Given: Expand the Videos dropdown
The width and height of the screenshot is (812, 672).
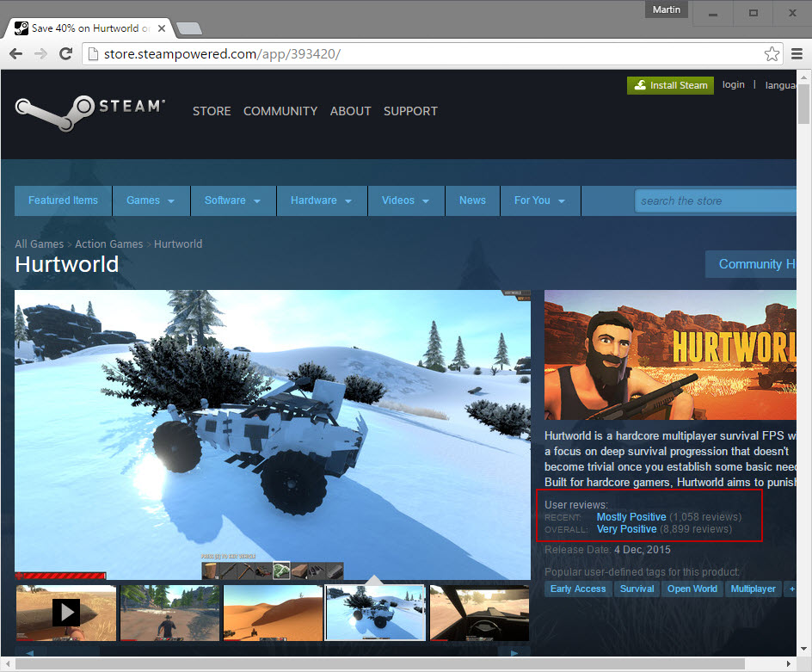Looking at the screenshot, I should tap(406, 200).
